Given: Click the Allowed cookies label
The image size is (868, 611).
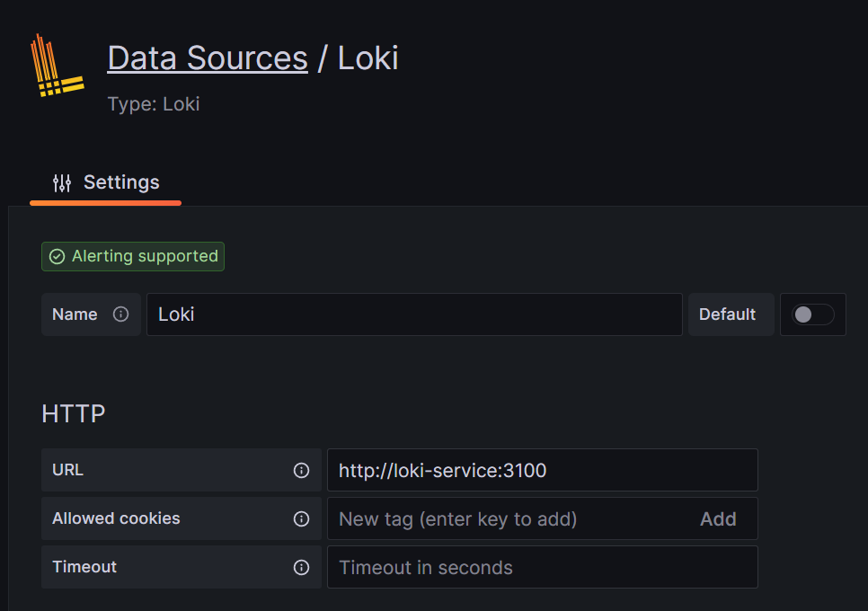Looking at the screenshot, I should [116, 518].
